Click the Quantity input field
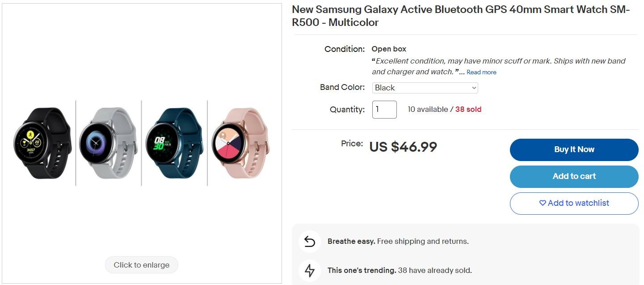The width and height of the screenshot is (644, 285). pyautogui.click(x=384, y=110)
